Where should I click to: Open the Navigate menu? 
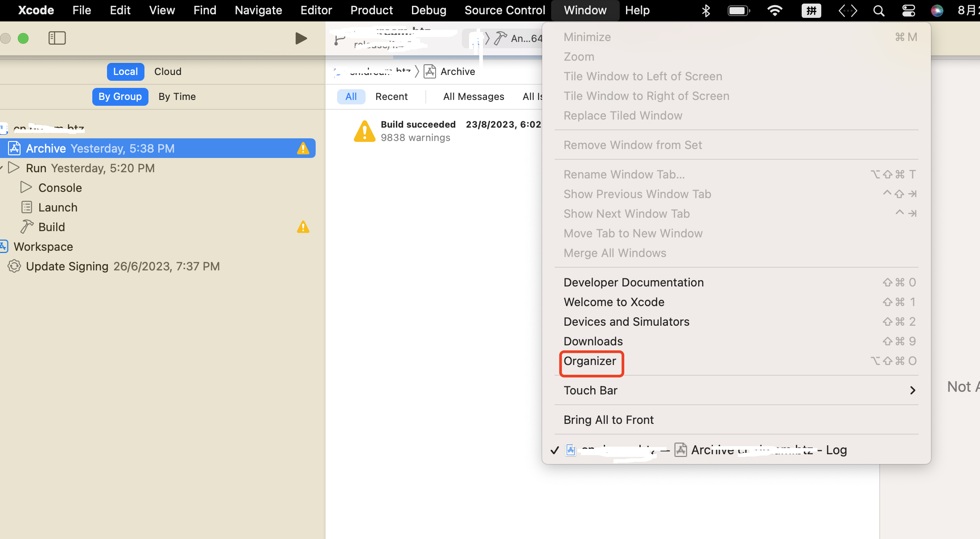point(258,10)
